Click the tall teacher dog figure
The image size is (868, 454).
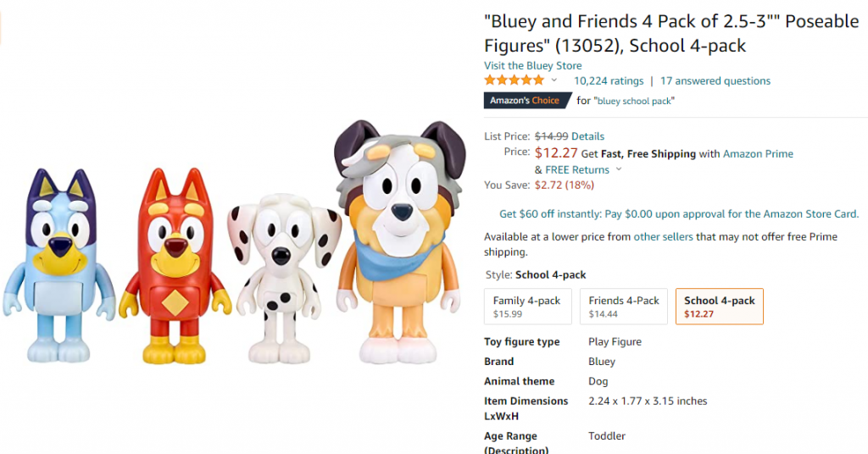(x=400, y=242)
